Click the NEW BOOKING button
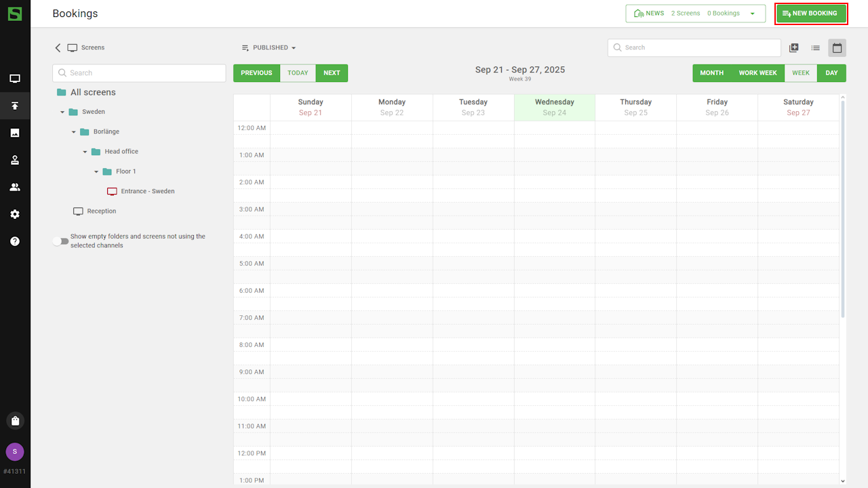Viewport: 868px width, 488px height. [x=811, y=14]
